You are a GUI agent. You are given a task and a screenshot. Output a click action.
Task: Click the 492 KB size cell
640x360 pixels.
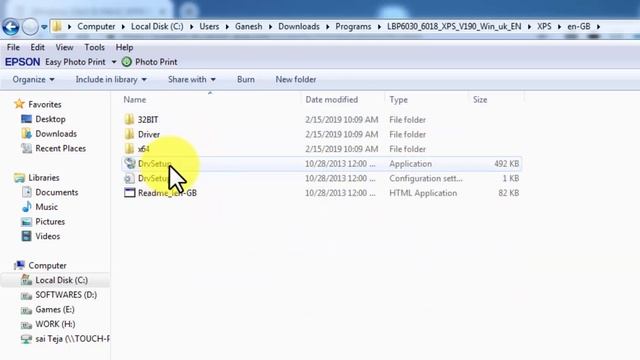coord(507,164)
